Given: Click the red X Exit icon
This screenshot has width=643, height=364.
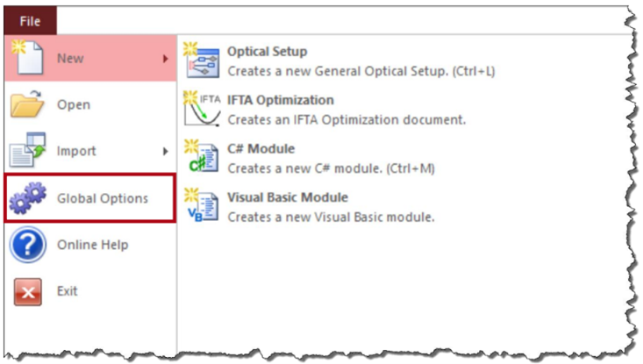Looking at the screenshot, I should [28, 292].
